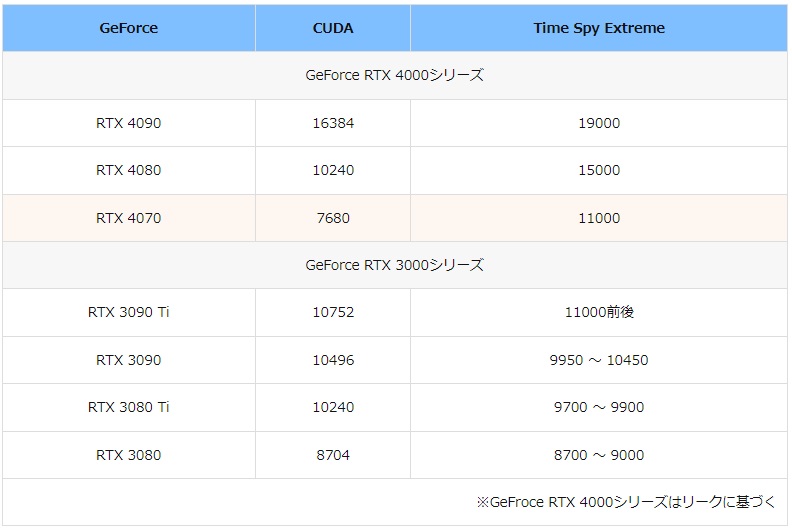The image size is (792, 531).
Task: Click the highlighted RTX 4070 name cell
Action: tap(128, 218)
